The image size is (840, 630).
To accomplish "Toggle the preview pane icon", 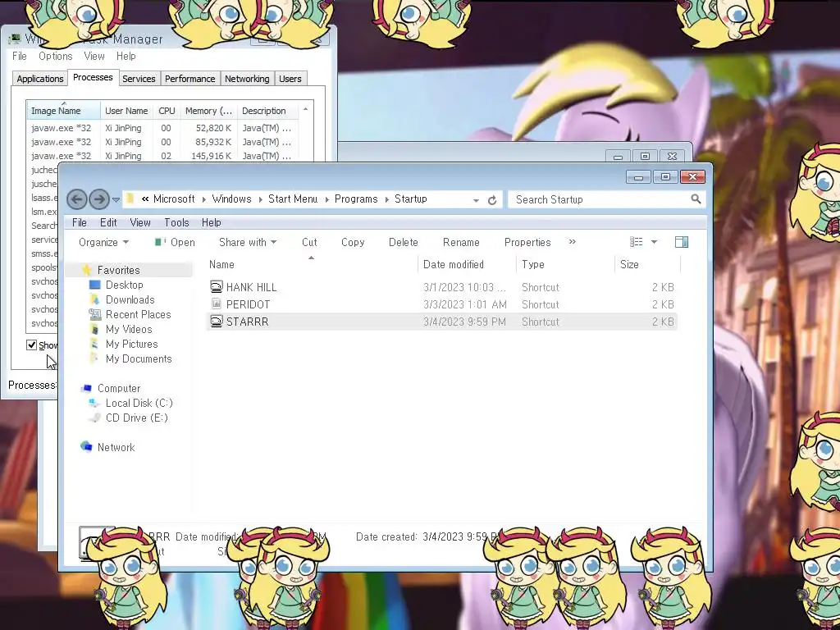I will [x=682, y=242].
